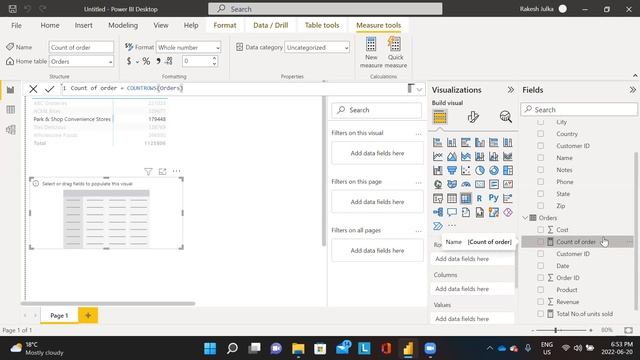Open the Data / Drill tab
The width and height of the screenshot is (640, 360).
click(x=271, y=25)
